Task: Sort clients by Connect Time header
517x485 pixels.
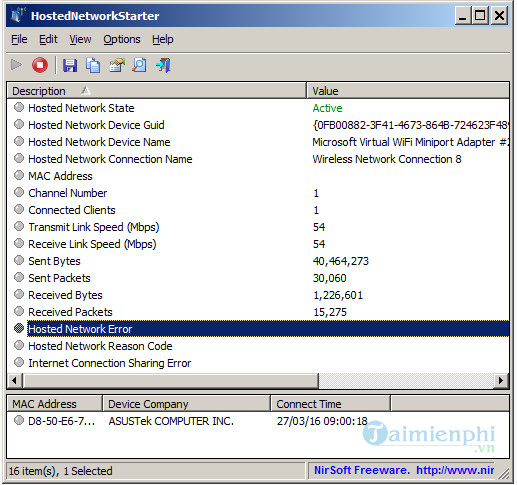Action: (x=330, y=404)
